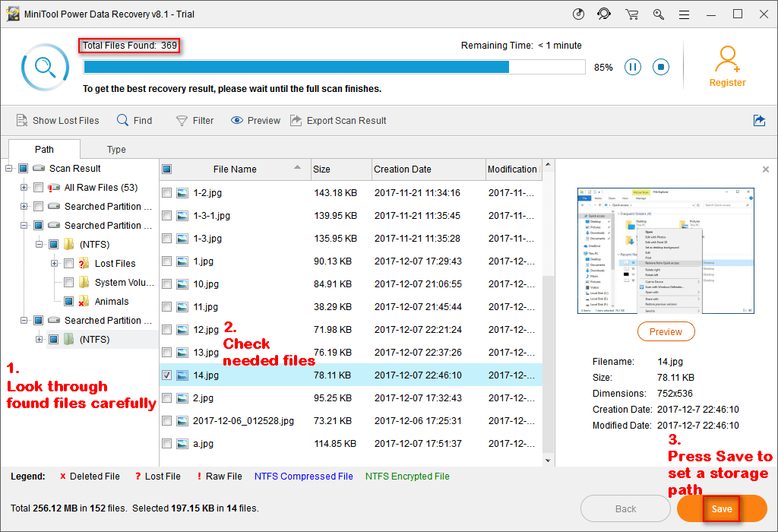Switch to the Path tab
Image resolution: width=778 pixels, height=532 pixels.
[x=44, y=150]
